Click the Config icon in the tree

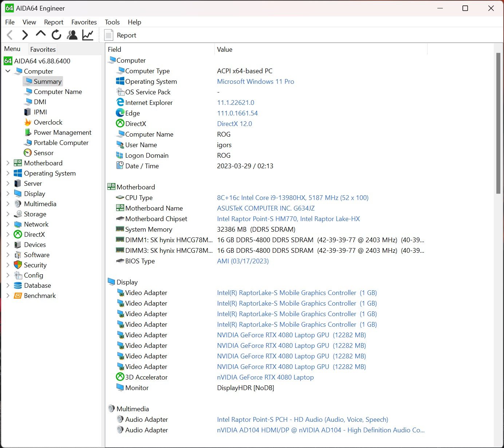18,275
